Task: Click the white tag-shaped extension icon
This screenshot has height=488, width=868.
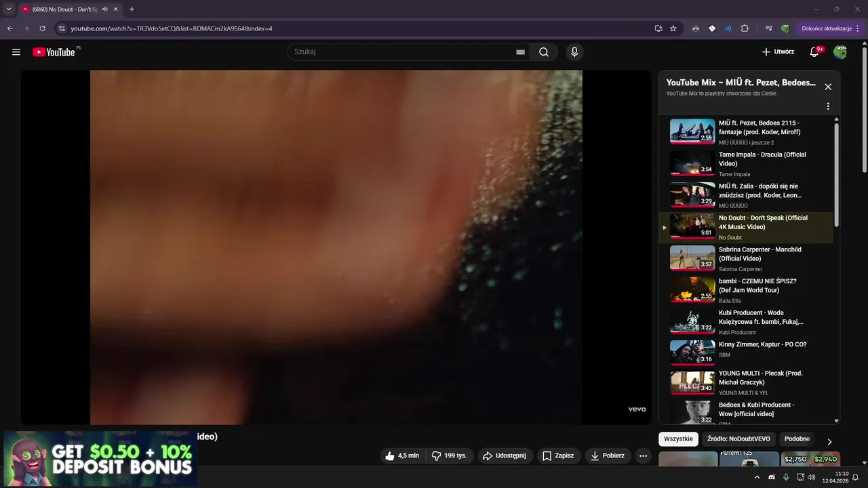Action: [712, 28]
